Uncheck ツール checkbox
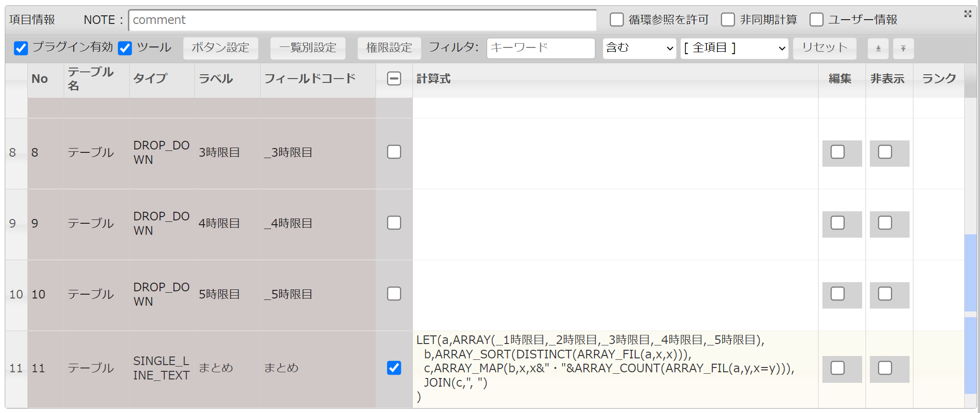This screenshot has height=413, width=980. [x=125, y=48]
